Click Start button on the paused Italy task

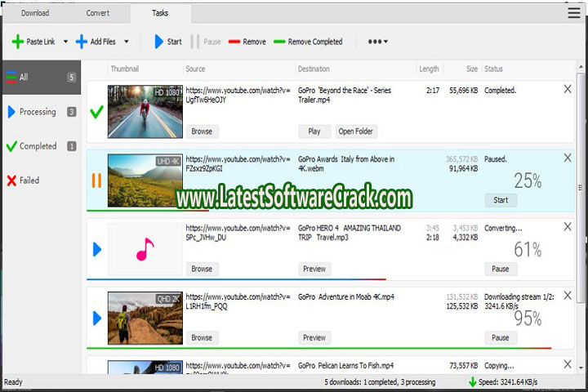pos(501,199)
